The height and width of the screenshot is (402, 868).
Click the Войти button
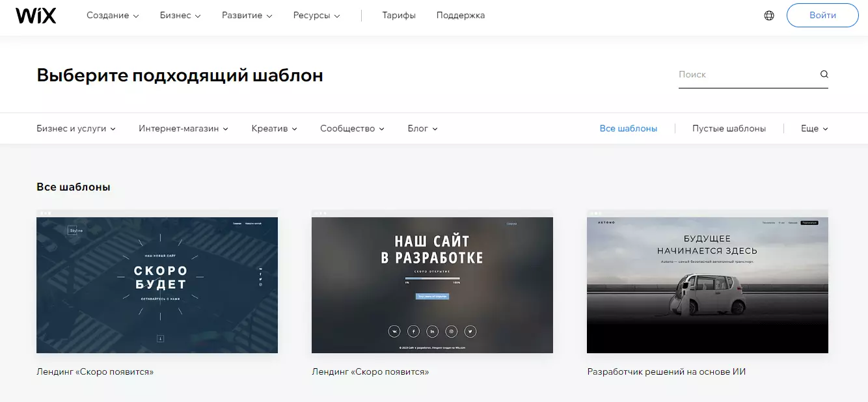pos(822,16)
